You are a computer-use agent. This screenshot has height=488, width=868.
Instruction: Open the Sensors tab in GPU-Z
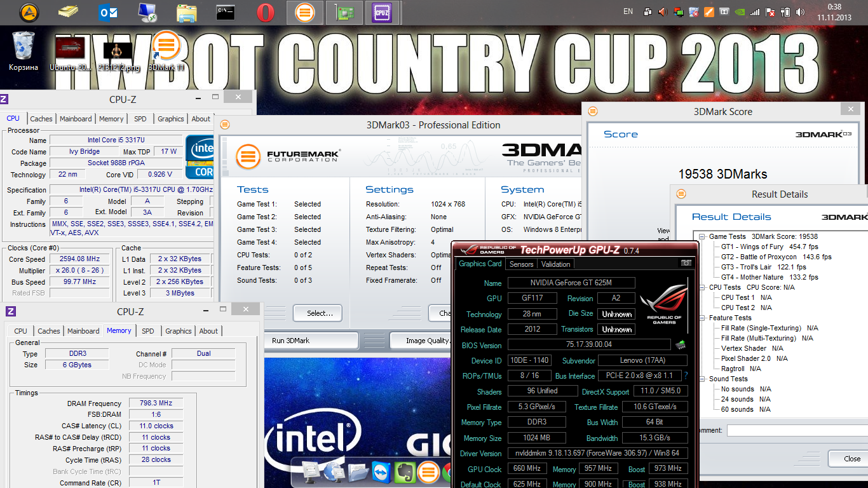pyautogui.click(x=522, y=264)
